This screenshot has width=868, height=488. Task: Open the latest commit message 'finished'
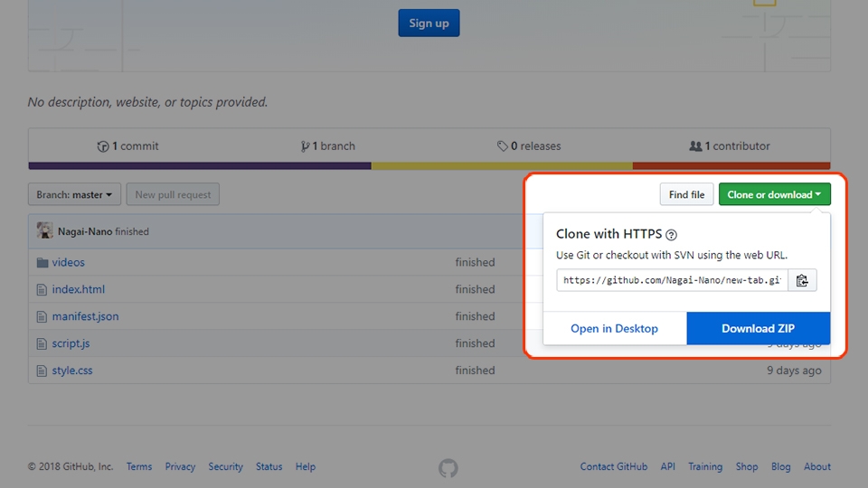[x=132, y=232]
